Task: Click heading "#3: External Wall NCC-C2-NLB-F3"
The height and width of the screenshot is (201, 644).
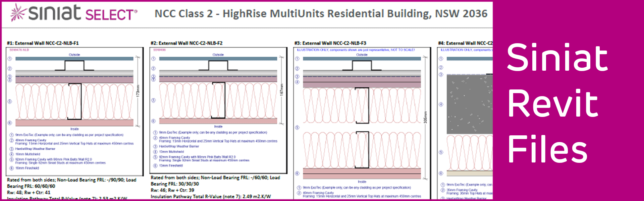Action: click(330, 43)
